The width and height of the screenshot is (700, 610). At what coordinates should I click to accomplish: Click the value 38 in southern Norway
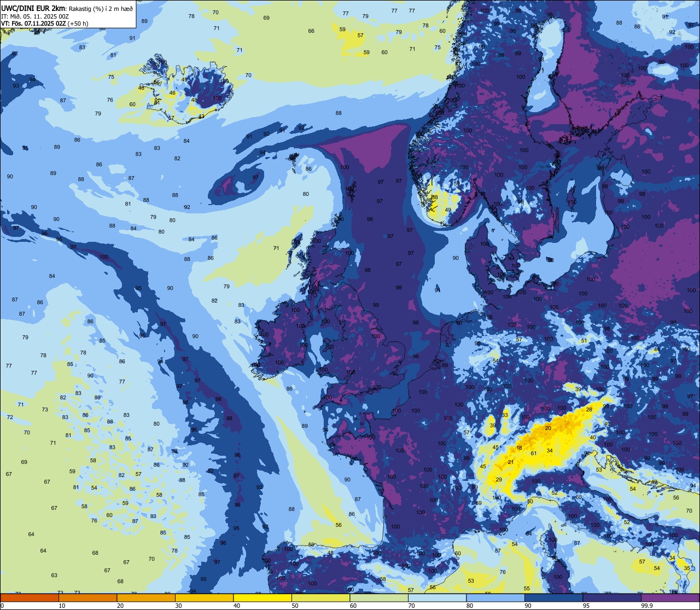(x=435, y=197)
